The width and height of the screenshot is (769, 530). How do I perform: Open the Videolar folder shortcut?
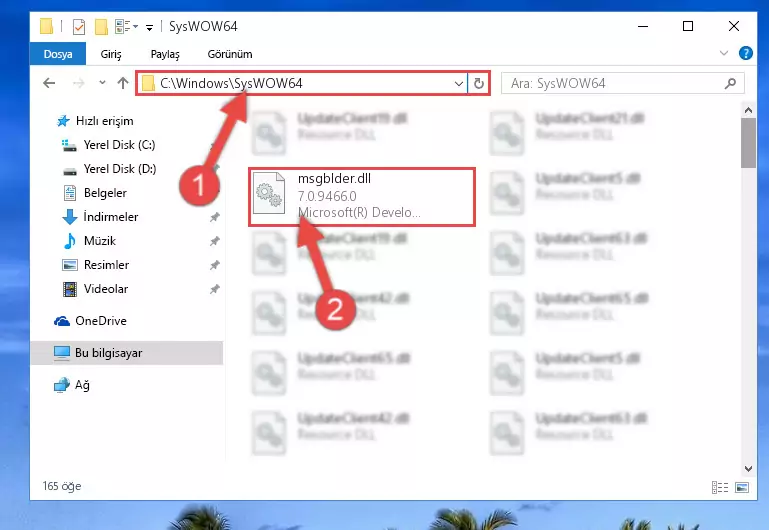pos(105,289)
